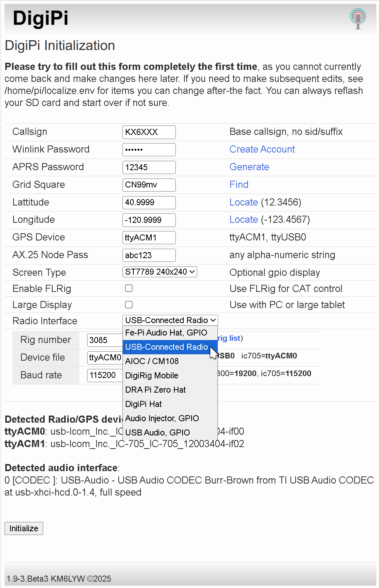This screenshot has width=379, height=588.
Task: Focus the GPS Device input field
Action: click(149, 237)
